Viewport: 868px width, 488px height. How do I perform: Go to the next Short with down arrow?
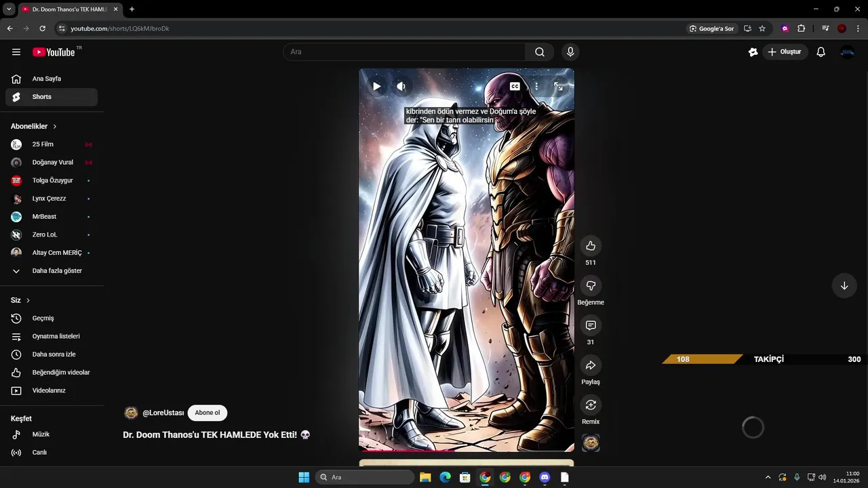[x=844, y=285]
